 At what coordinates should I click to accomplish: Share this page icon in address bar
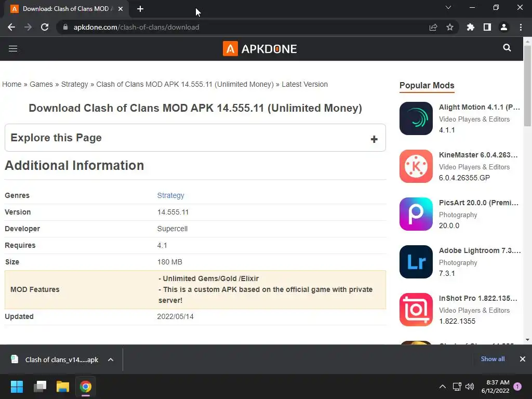433,27
